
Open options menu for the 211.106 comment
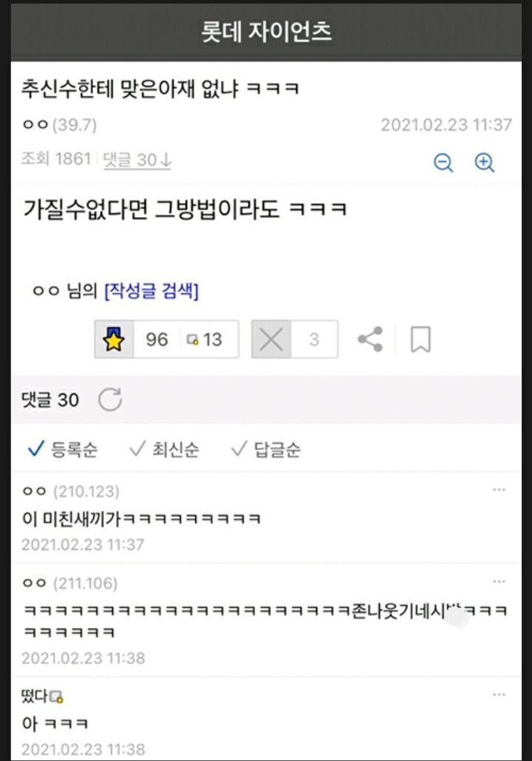pyautogui.click(x=499, y=581)
